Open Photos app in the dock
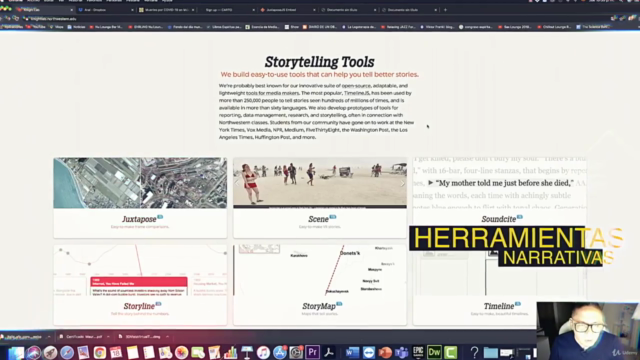Screen dimensions: 640x360 pos(182,353)
